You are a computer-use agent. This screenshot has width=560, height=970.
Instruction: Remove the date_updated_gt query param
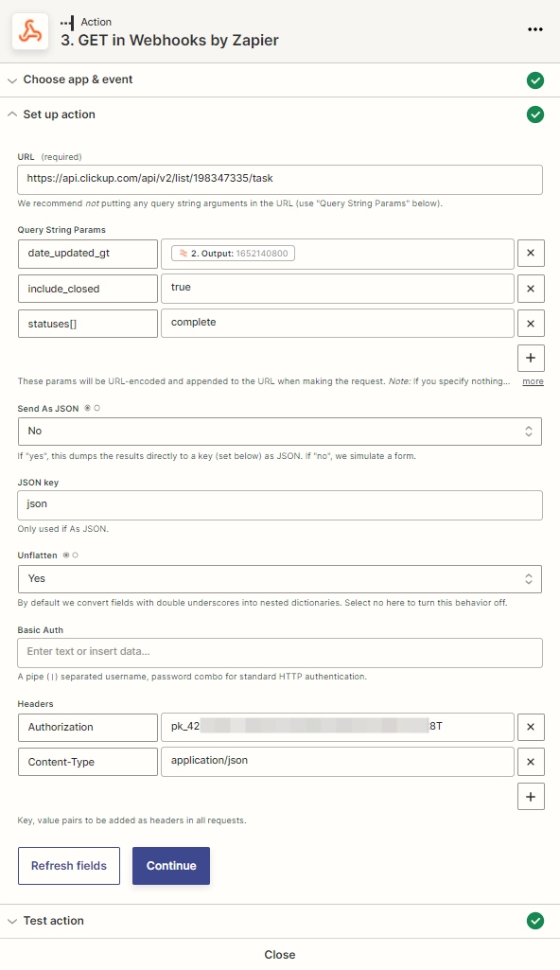tap(531, 253)
